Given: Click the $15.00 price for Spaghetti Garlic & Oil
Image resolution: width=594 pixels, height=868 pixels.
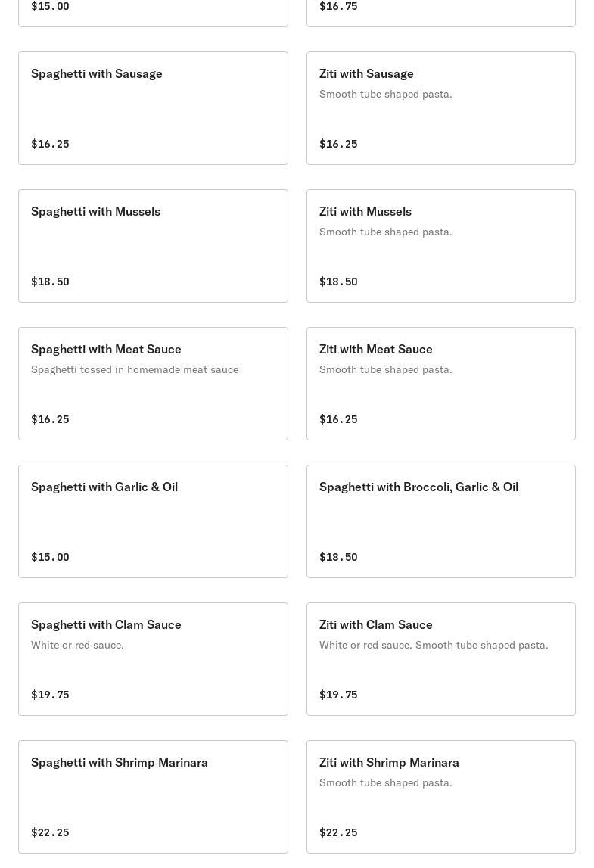Looking at the screenshot, I should pos(50,557).
